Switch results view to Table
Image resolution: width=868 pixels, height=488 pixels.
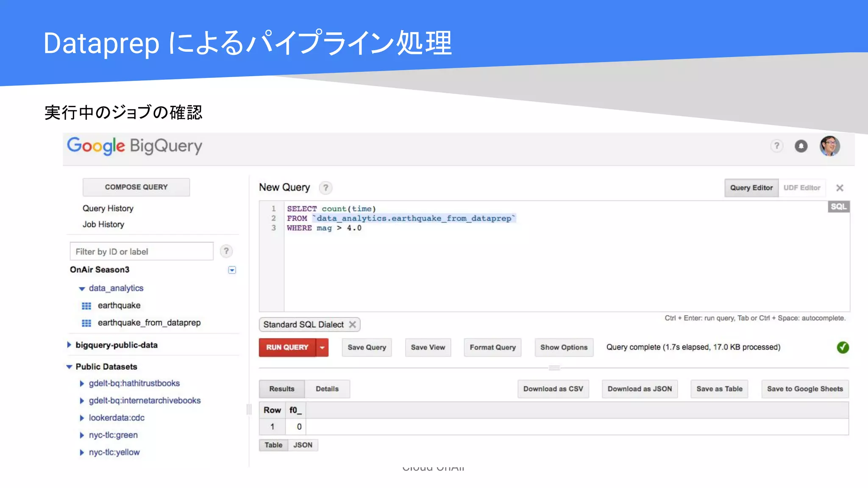[273, 445]
